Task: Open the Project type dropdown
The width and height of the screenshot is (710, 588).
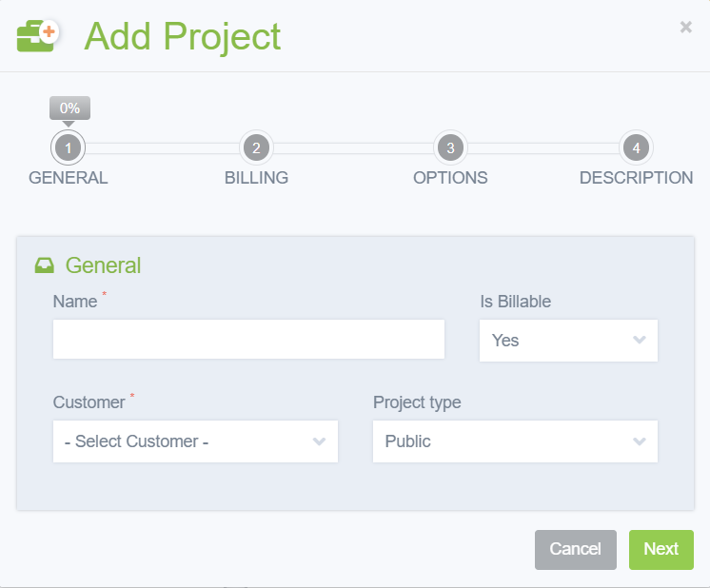Action: coord(515,441)
